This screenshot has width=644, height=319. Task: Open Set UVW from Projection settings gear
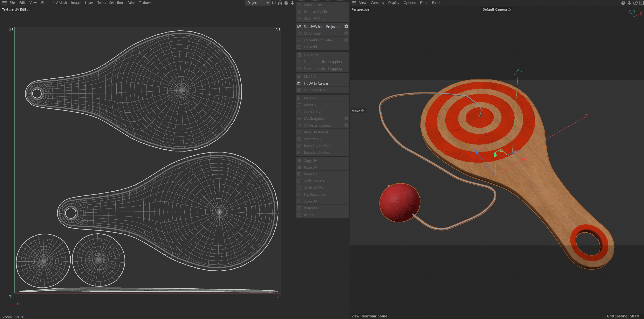click(x=346, y=27)
